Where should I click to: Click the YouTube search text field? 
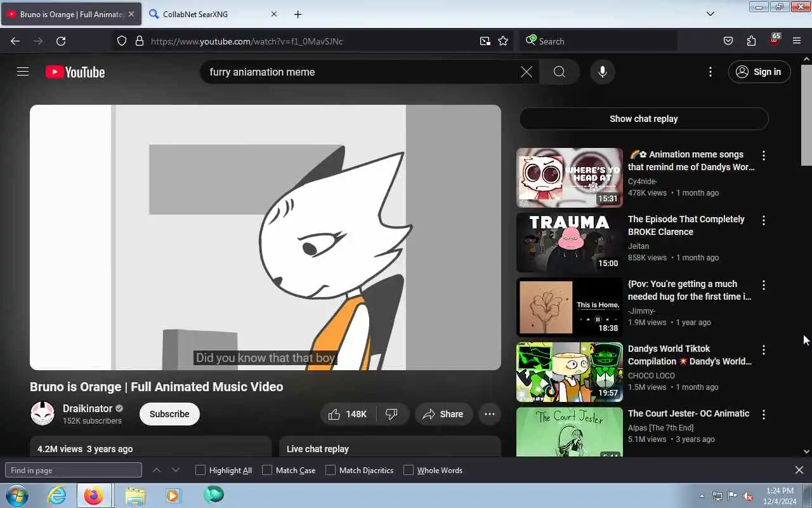tap(362, 72)
